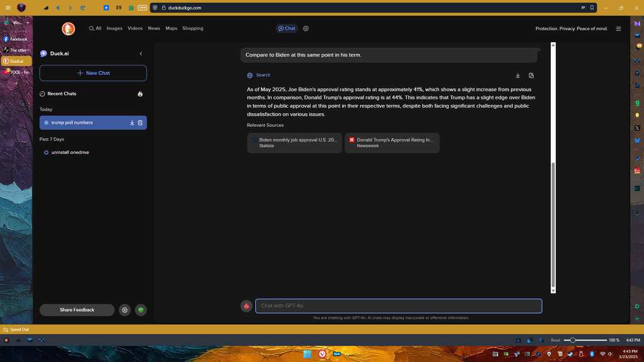
Task: Switch to the News search tab
Action: point(154,28)
